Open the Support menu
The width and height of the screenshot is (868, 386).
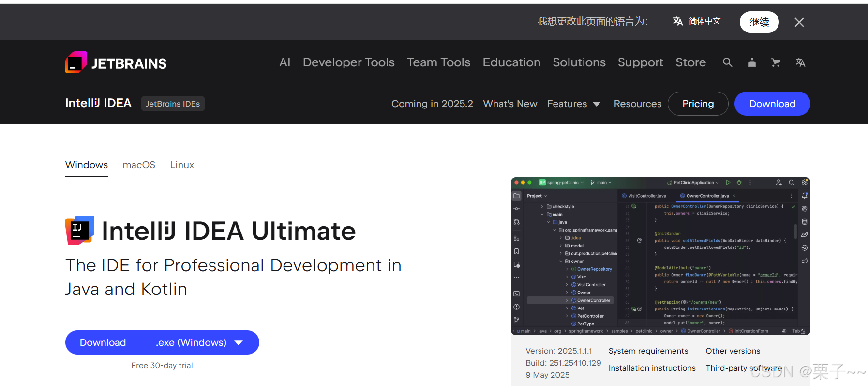click(x=641, y=62)
